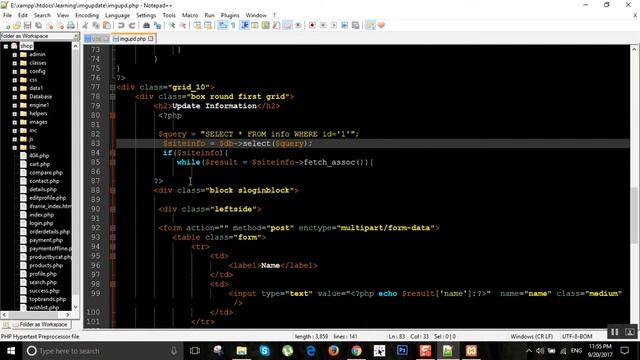Click the Copy toolbar icon
The height and width of the screenshot is (360, 640).
coord(96,26)
